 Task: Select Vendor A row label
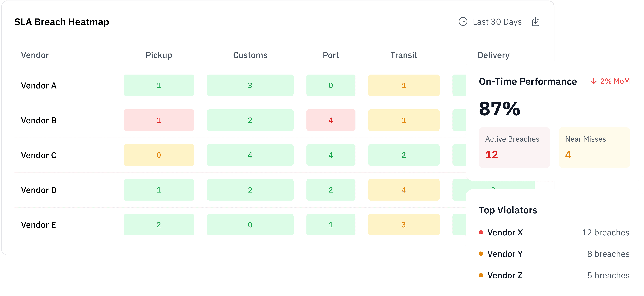click(39, 86)
